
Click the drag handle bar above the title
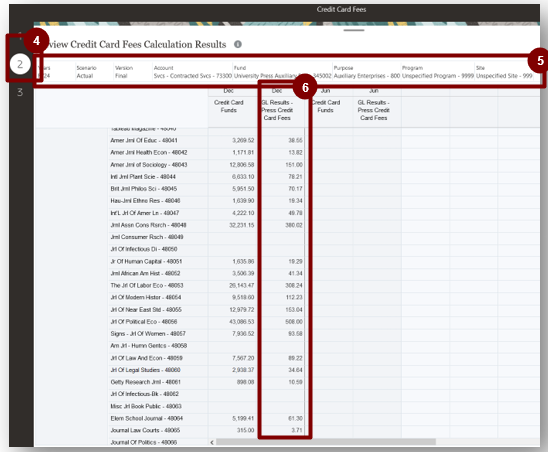pos(354,30)
